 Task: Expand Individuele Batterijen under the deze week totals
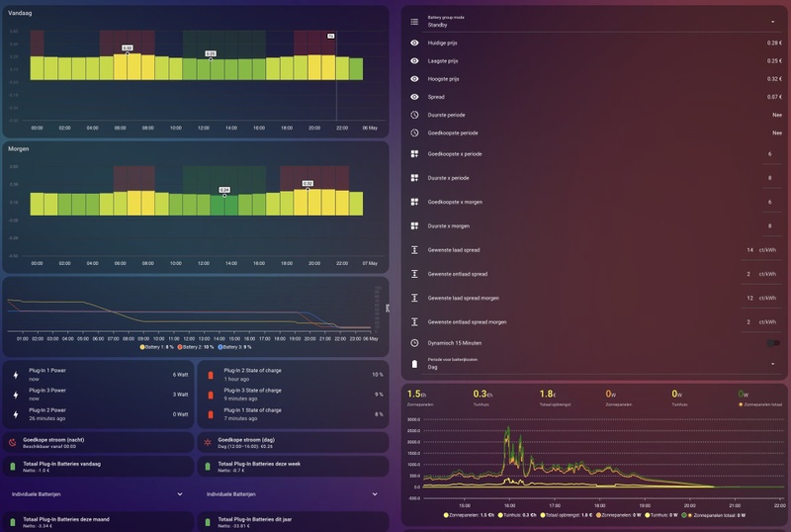(x=293, y=494)
